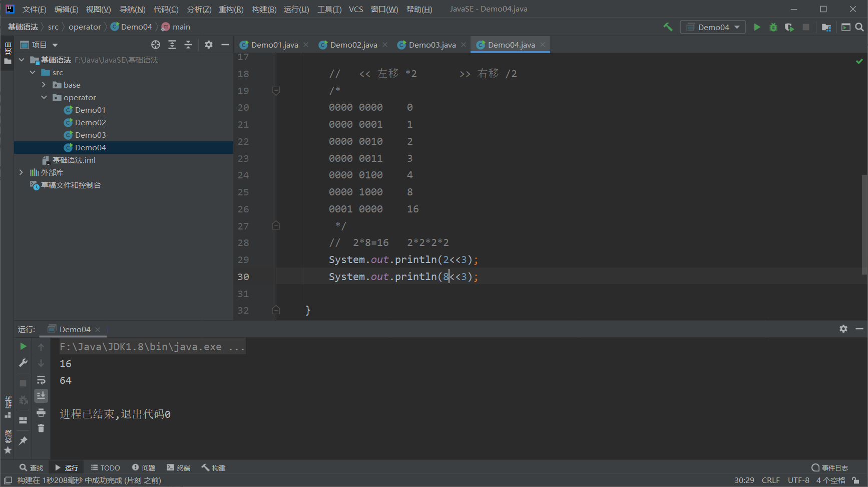Expand all items in the project tree

(x=172, y=45)
